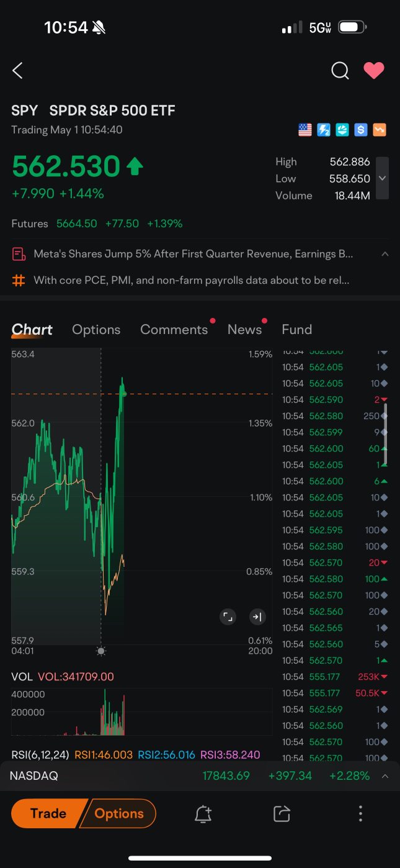Tap the RSI1:46.003 value
Screen dimensions: 400x868
(x=104, y=755)
